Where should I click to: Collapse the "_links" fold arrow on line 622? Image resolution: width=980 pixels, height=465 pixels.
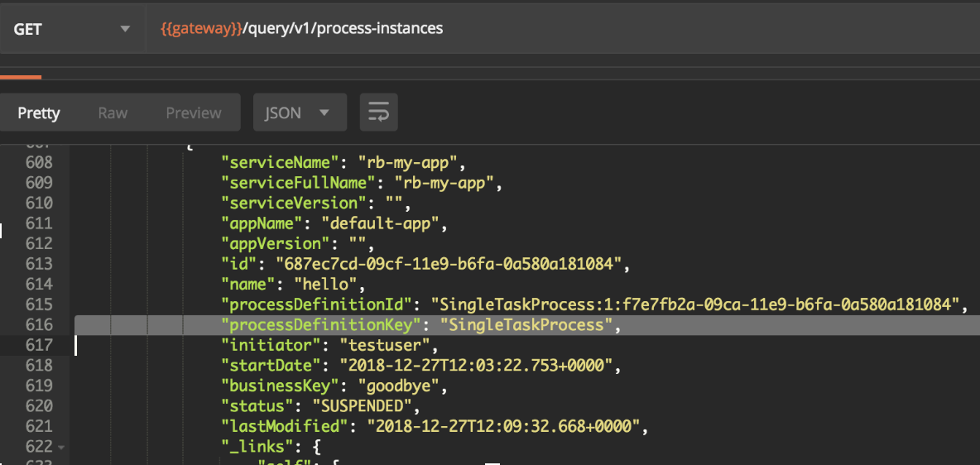[60, 448]
